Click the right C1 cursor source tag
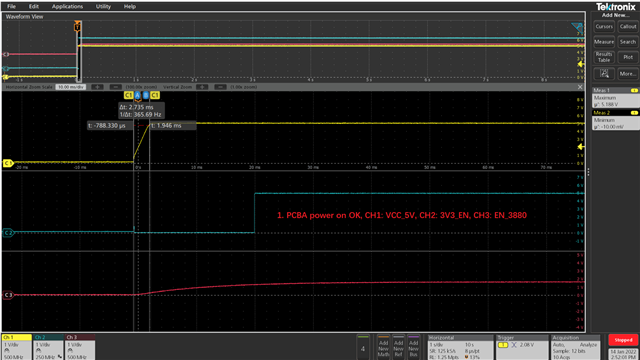This screenshot has height=360, width=640. point(155,95)
